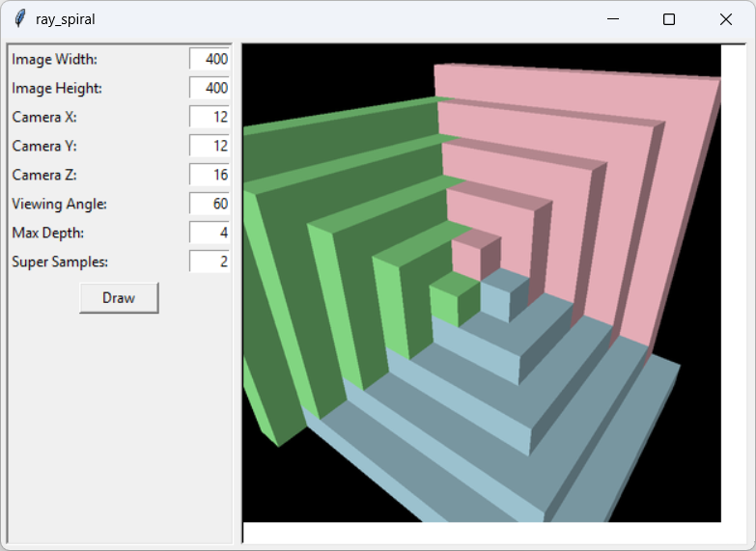The image size is (756, 551).
Task: Minimize the ray_spiral window
Action: point(613,19)
